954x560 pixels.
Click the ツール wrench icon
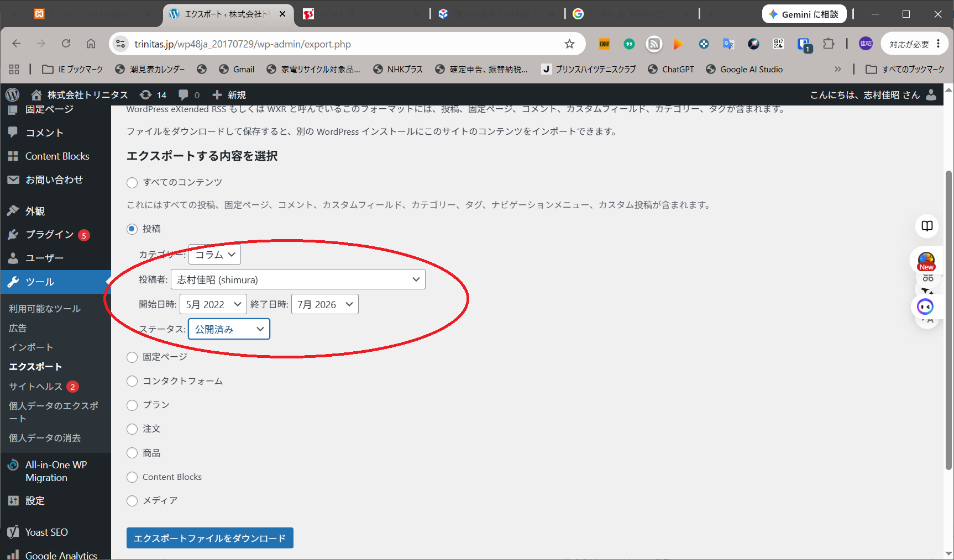click(x=13, y=282)
